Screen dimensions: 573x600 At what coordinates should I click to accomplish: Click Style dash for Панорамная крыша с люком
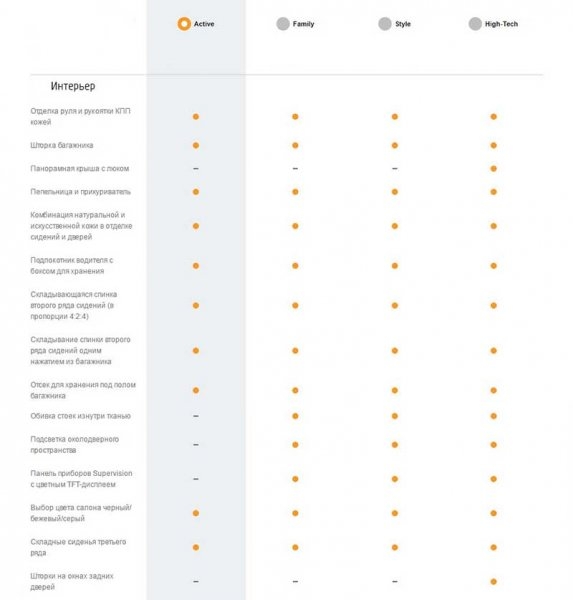(x=395, y=168)
